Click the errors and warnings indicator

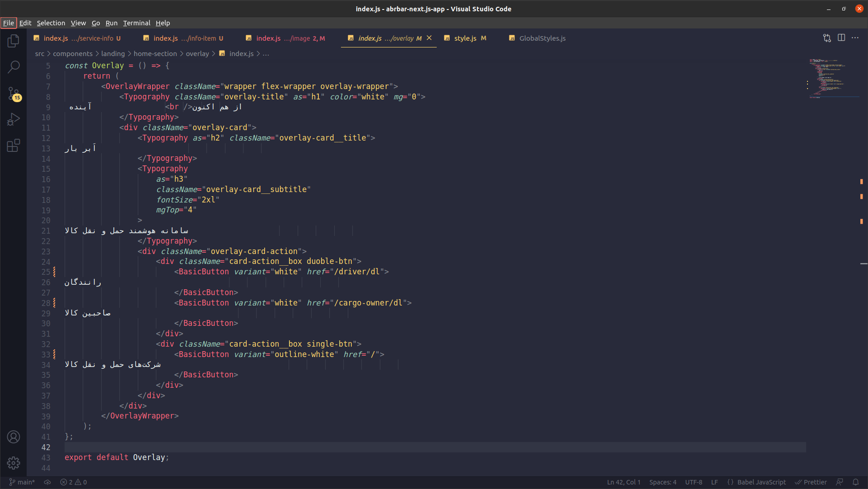tap(73, 482)
